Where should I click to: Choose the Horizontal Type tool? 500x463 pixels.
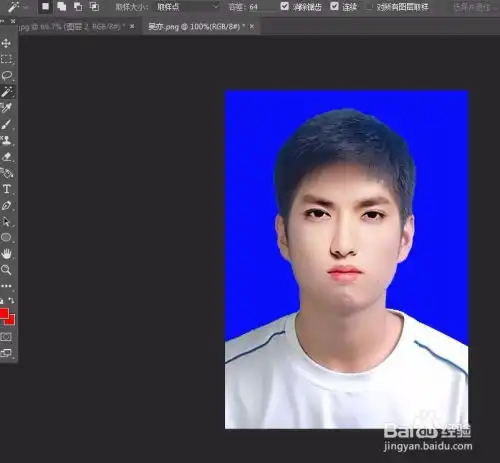coord(7,189)
